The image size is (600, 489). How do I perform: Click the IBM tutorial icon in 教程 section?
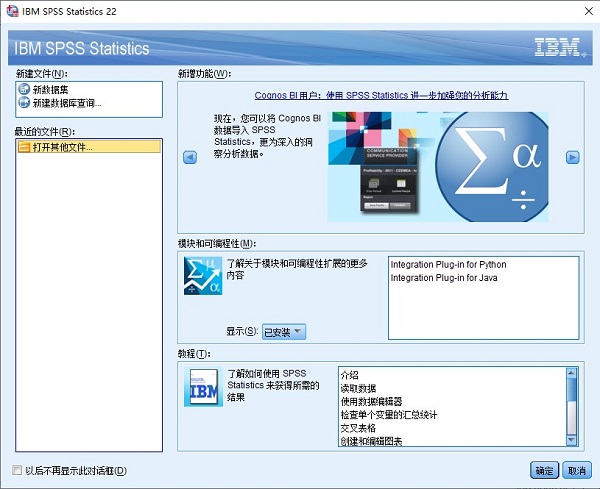coord(204,387)
